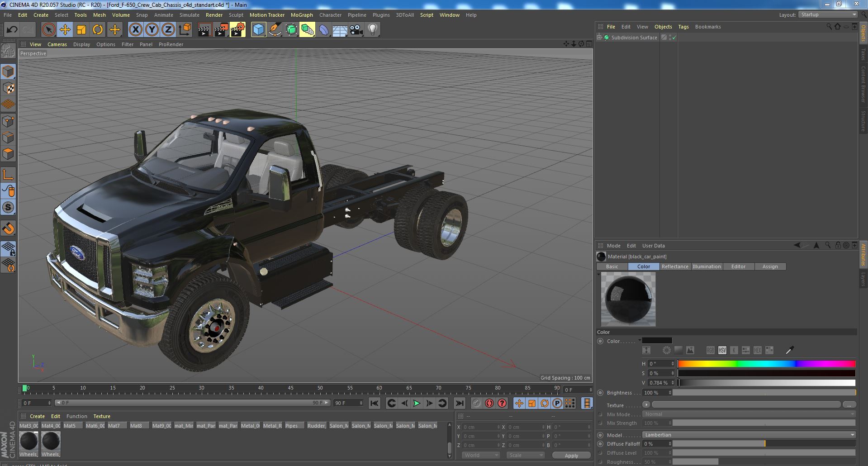The width and height of the screenshot is (868, 466).
Task: Click the Floor environment icon
Action: (x=340, y=30)
